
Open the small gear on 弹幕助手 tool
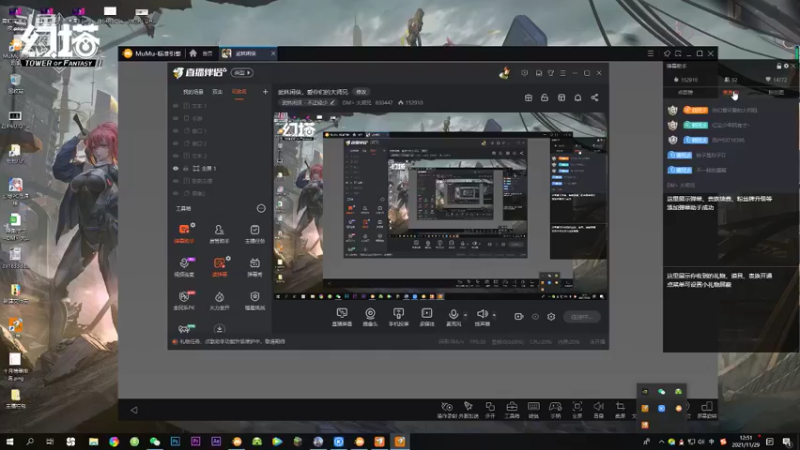(x=193, y=225)
